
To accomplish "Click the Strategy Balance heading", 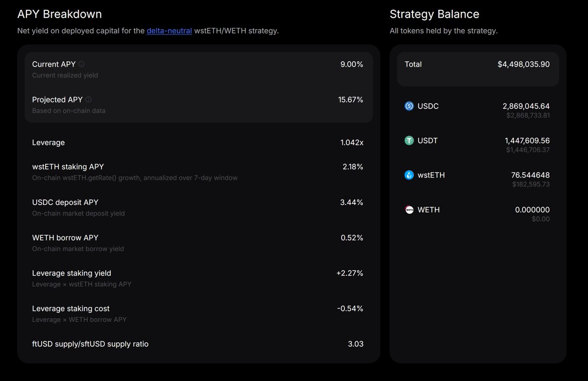I will [x=434, y=14].
